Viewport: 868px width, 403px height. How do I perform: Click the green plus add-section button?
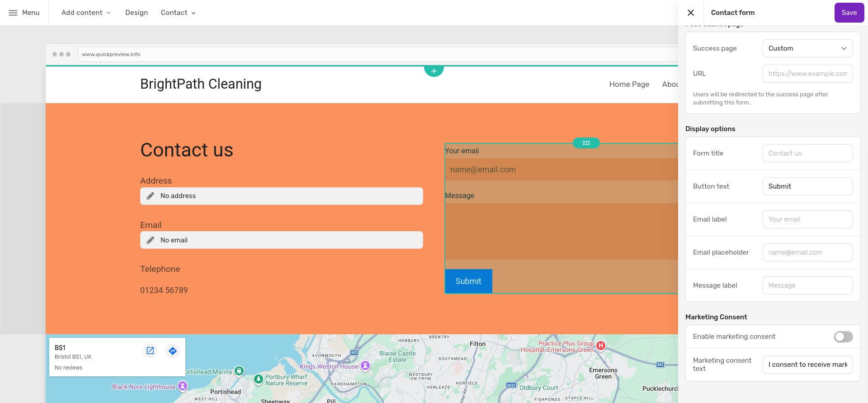[434, 71]
